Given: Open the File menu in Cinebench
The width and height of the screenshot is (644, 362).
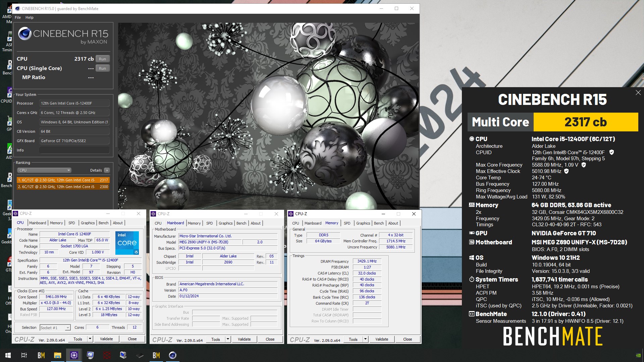Looking at the screenshot, I should click(x=18, y=17).
